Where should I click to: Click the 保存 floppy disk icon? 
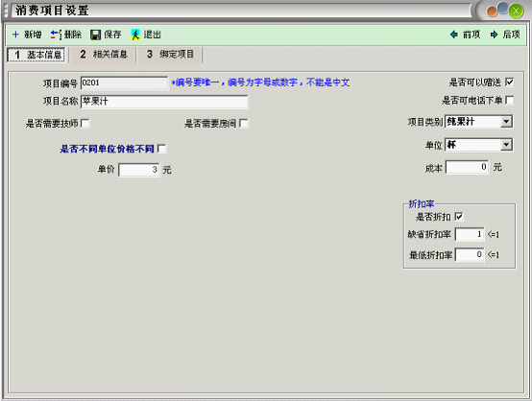click(x=96, y=35)
